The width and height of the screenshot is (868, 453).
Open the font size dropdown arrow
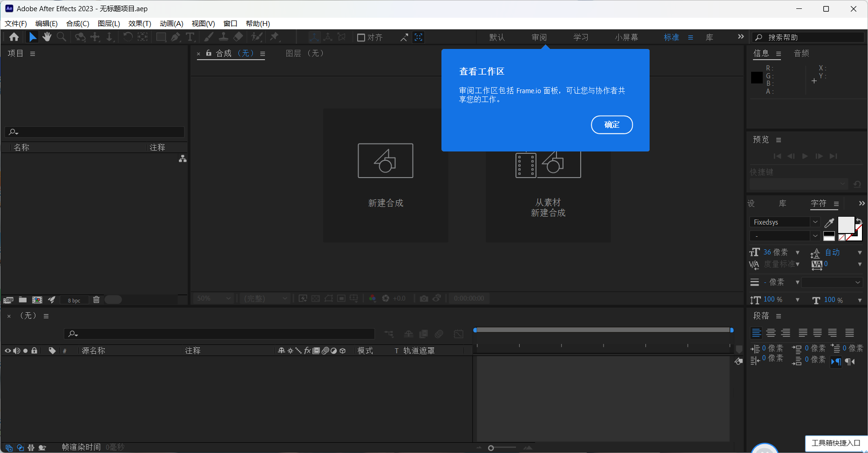pos(798,253)
